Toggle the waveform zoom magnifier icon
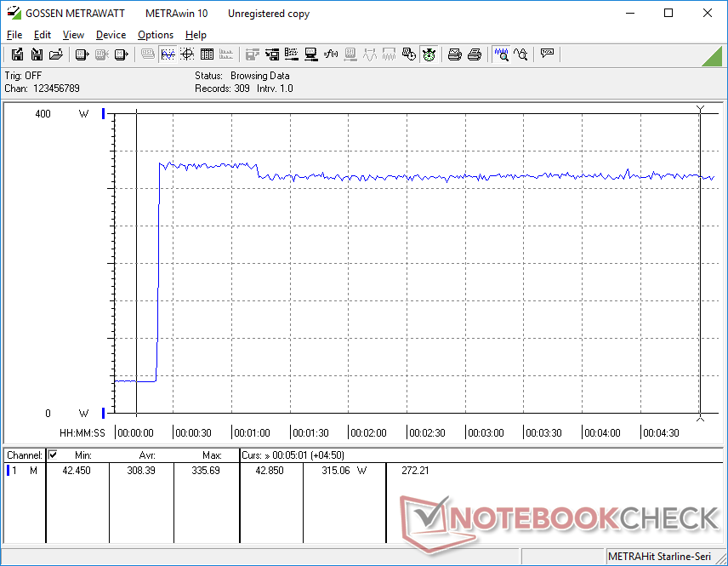The width and height of the screenshot is (728, 566). click(501, 54)
